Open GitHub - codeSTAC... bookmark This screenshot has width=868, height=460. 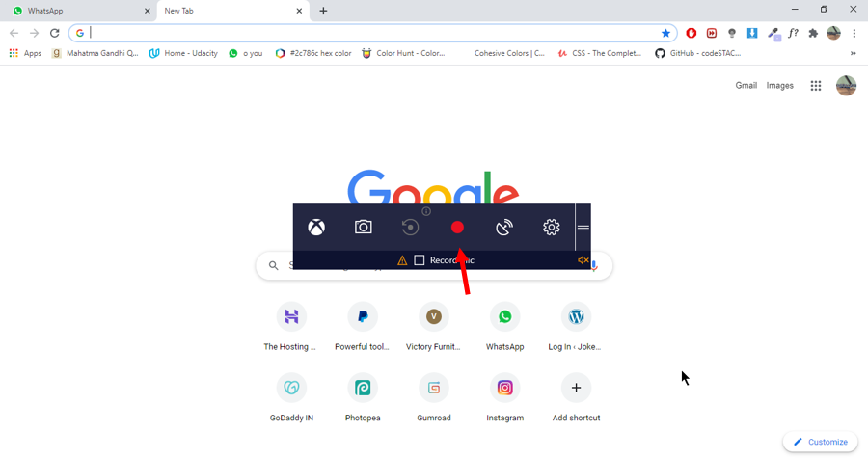tap(698, 53)
